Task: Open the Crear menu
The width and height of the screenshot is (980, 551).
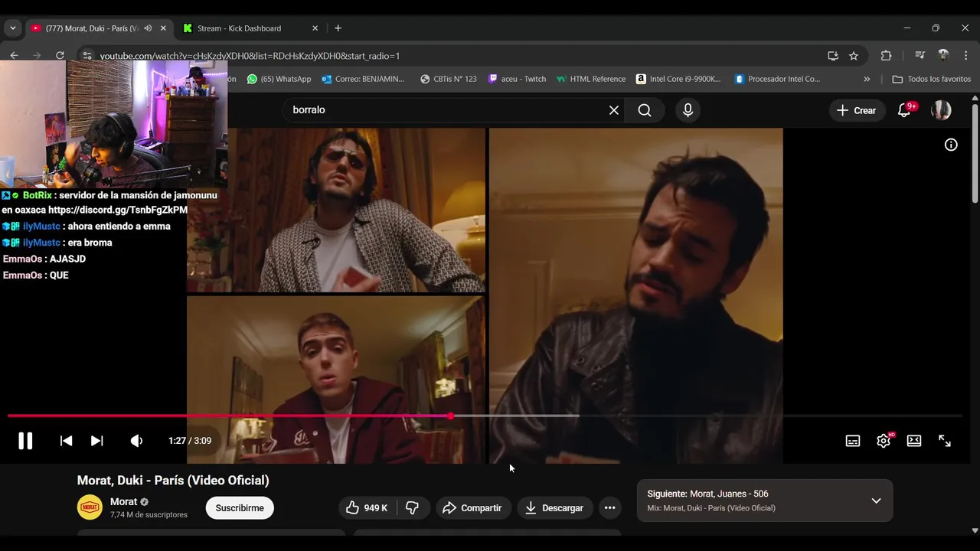Action: [856, 110]
